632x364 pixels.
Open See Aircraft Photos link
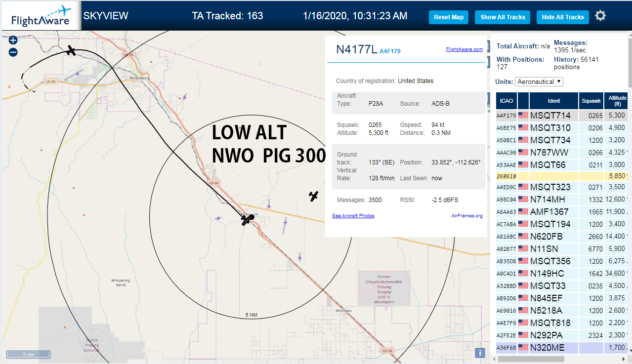pyautogui.click(x=353, y=216)
